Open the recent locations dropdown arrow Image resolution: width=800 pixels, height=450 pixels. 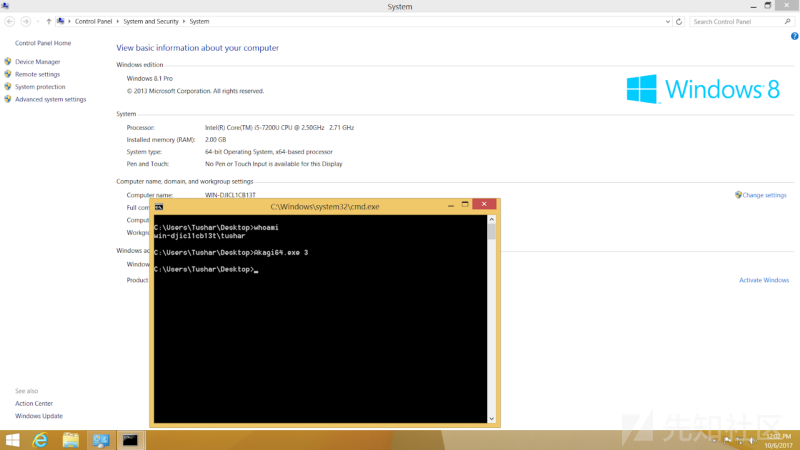(38, 21)
